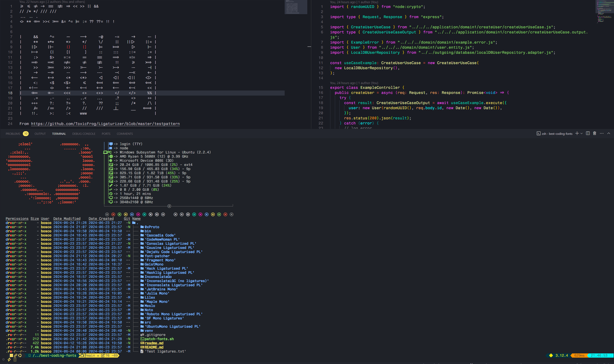
Task: Click line number 18 in left editor
Action: [x=10, y=93]
